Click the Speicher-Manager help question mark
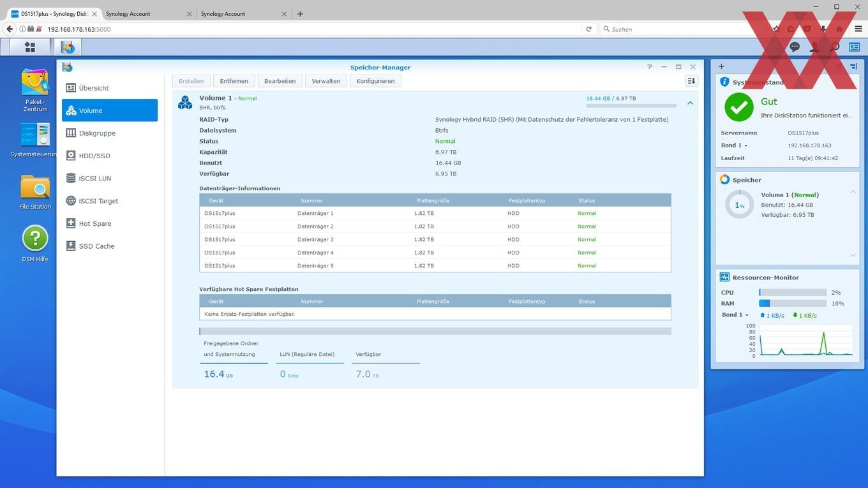The image size is (868, 488). [x=650, y=67]
